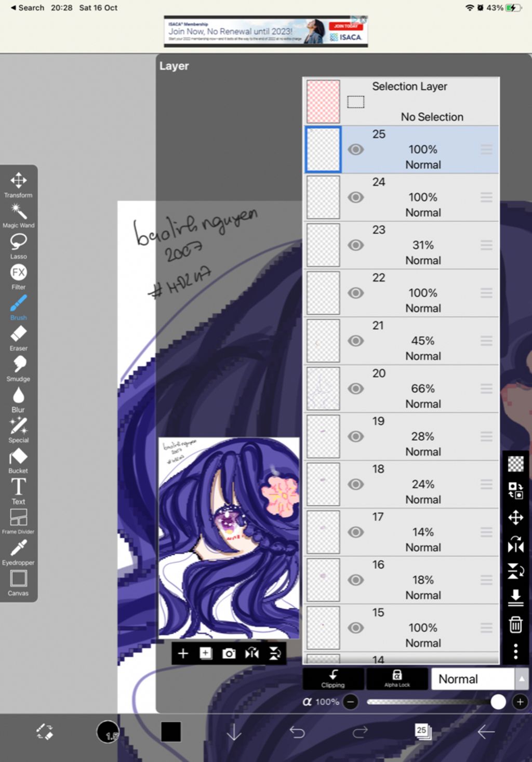The image size is (532, 762).
Task: Select the Text tool
Action: coord(18,491)
